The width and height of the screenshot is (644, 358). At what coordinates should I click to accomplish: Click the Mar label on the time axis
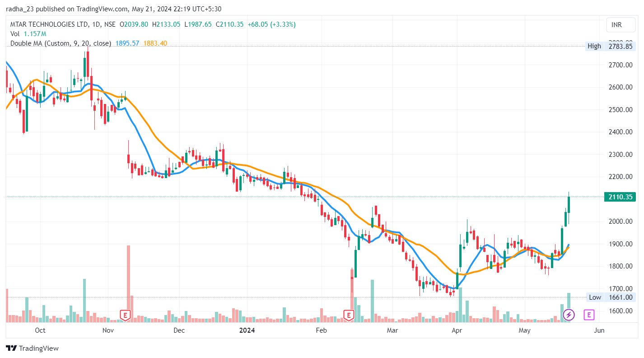[x=392, y=330]
